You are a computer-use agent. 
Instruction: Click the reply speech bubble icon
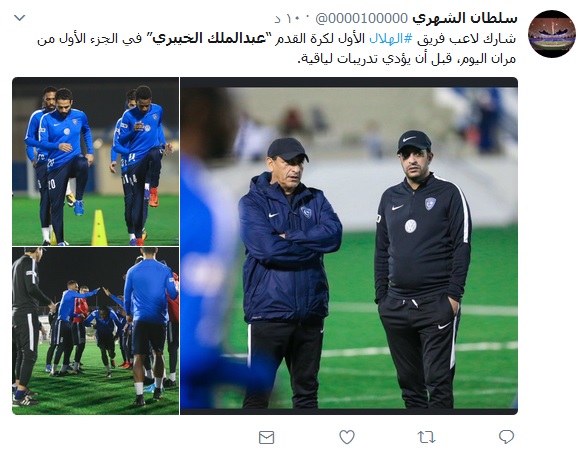point(506,437)
